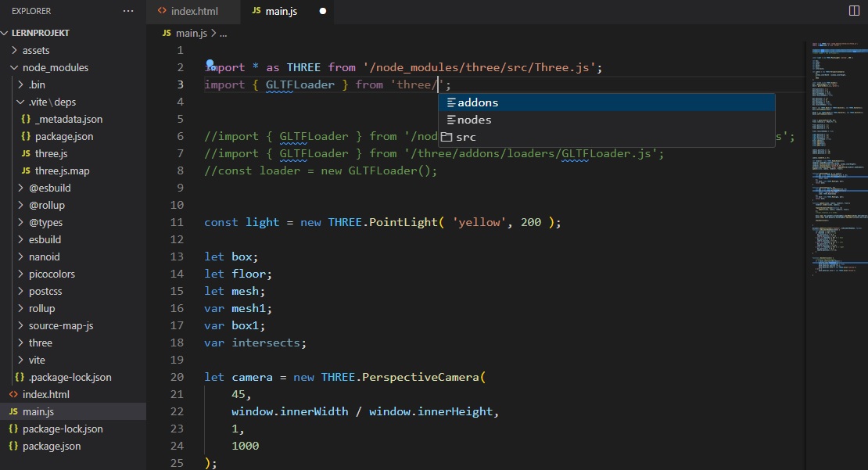This screenshot has height=470, width=868.
Task: Switch to the index.html tab
Action: pyautogui.click(x=193, y=11)
